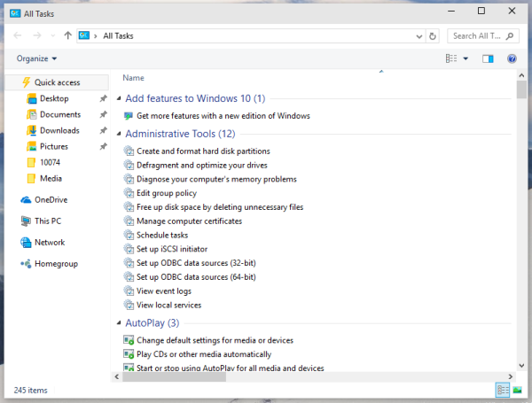Select Quick access in the navigation pane
The height and width of the screenshot is (403, 532).
point(57,82)
